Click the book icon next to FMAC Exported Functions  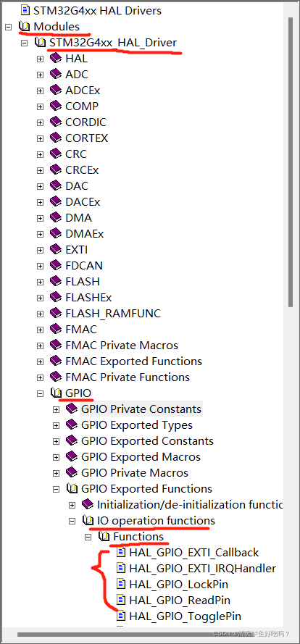(56, 361)
